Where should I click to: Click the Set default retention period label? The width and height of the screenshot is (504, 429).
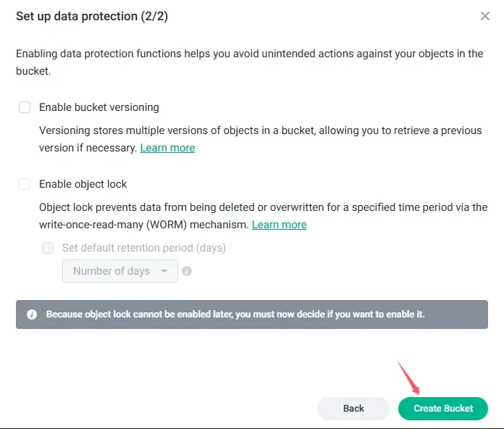click(x=144, y=248)
